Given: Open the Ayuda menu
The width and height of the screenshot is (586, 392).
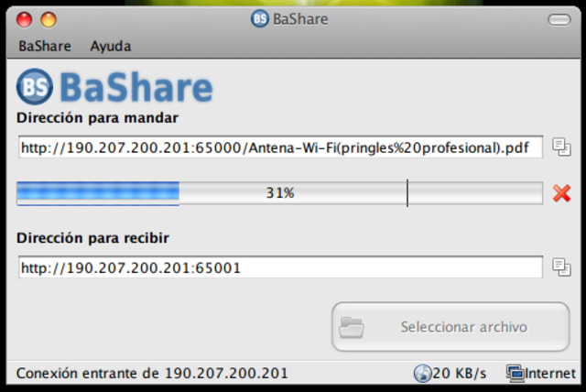Looking at the screenshot, I should point(110,47).
